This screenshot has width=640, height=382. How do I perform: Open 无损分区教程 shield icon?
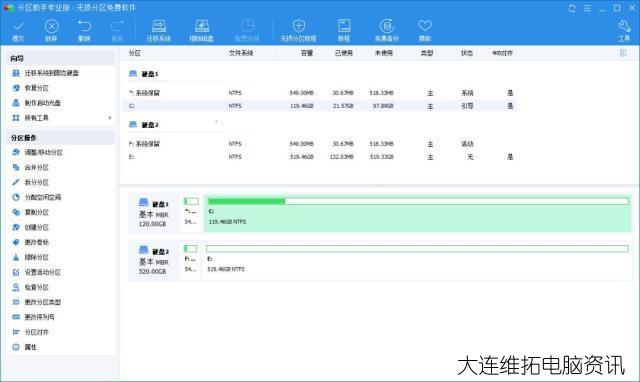coord(299,26)
